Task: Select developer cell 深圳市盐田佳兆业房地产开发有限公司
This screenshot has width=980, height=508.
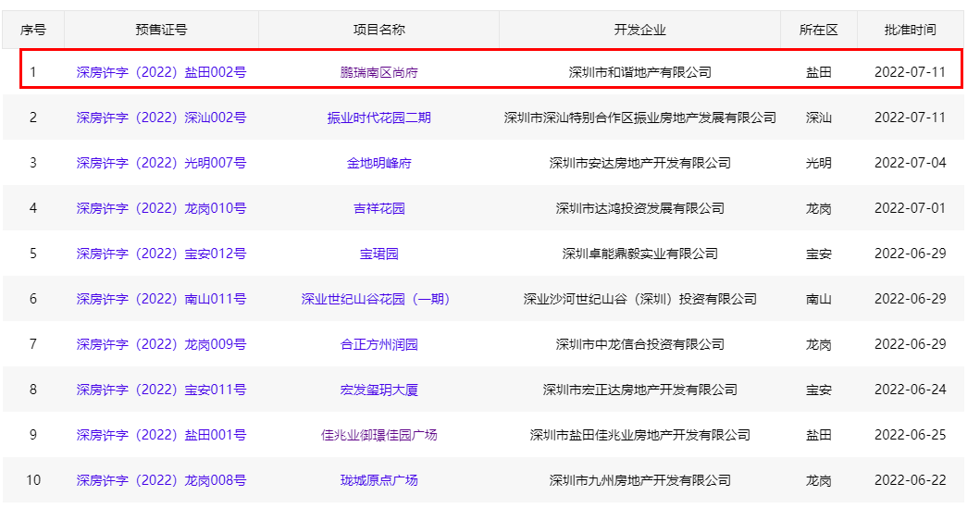Action: [x=640, y=436]
